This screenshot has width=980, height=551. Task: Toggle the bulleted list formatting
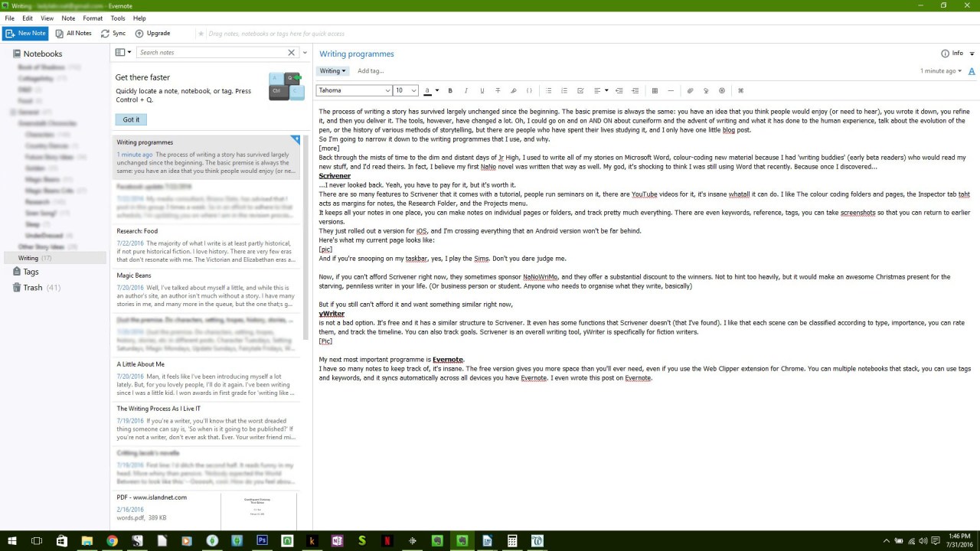click(x=548, y=90)
